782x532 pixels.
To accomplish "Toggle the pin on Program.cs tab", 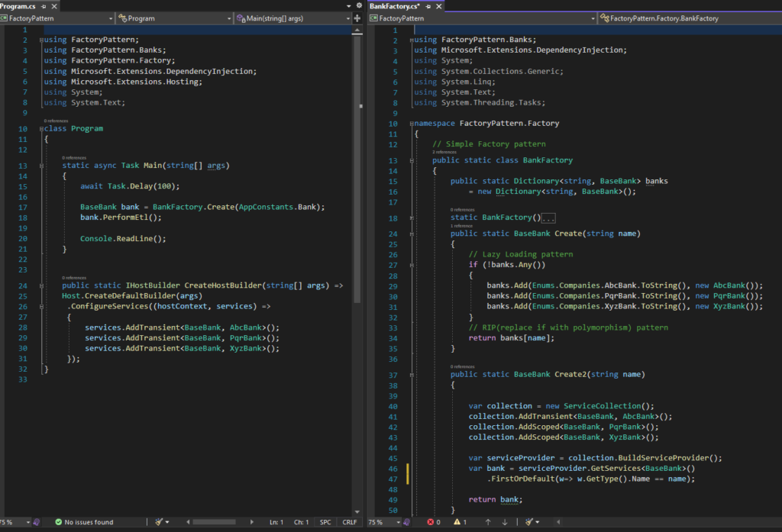I will [x=44, y=6].
